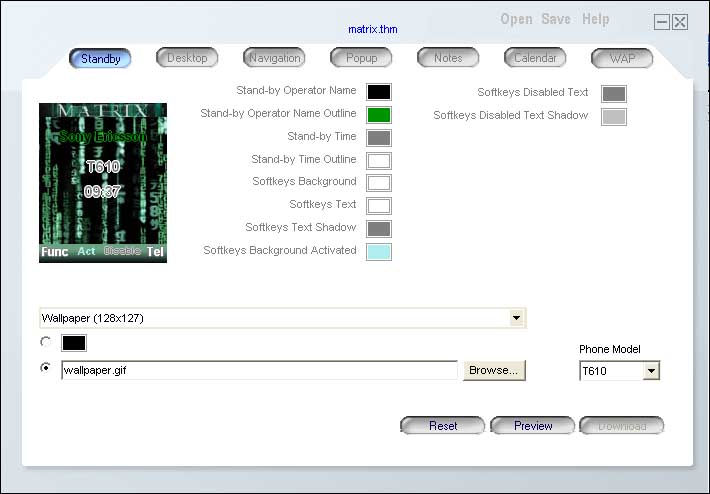Open the Help menu
This screenshot has height=494, width=710.
[x=595, y=19]
